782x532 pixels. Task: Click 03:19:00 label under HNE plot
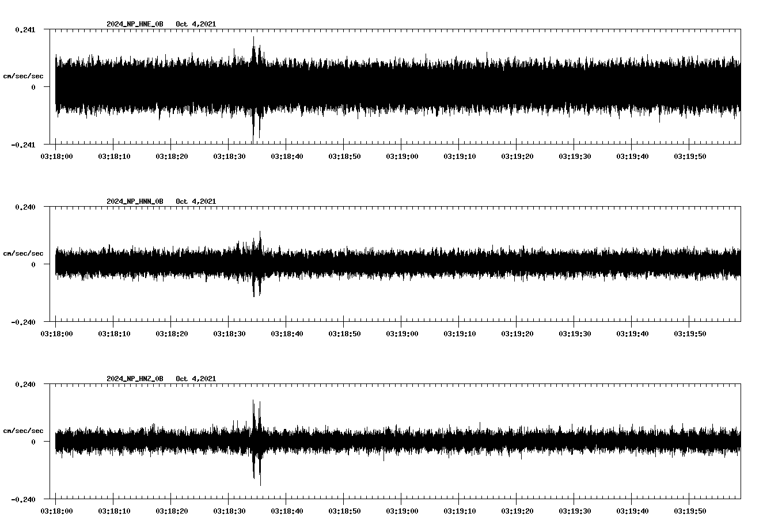[x=402, y=156]
